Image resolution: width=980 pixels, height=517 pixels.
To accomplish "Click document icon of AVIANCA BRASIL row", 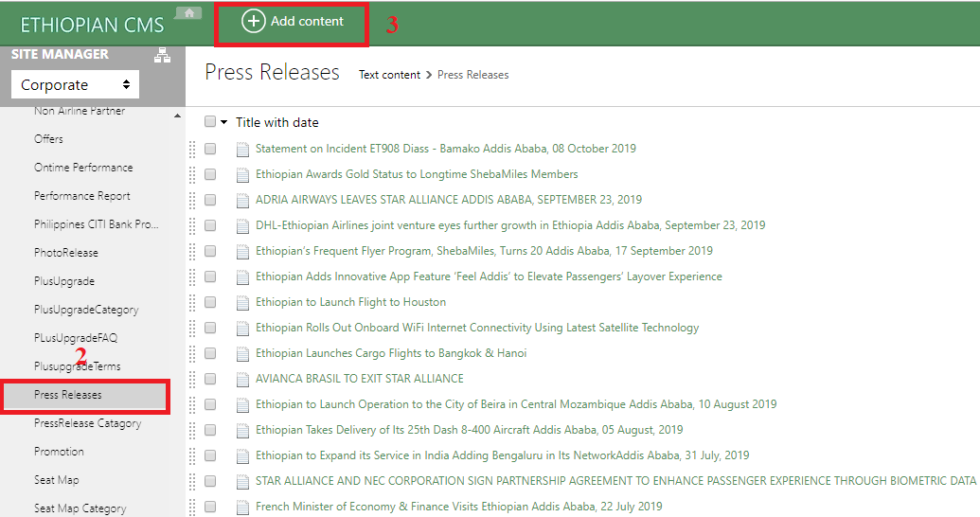I will click(x=242, y=380).
